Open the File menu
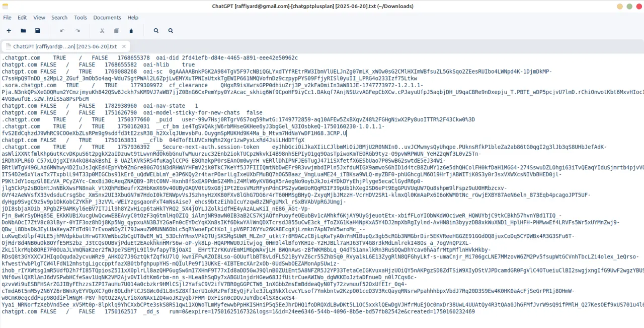644x328 pixels. 7,17
